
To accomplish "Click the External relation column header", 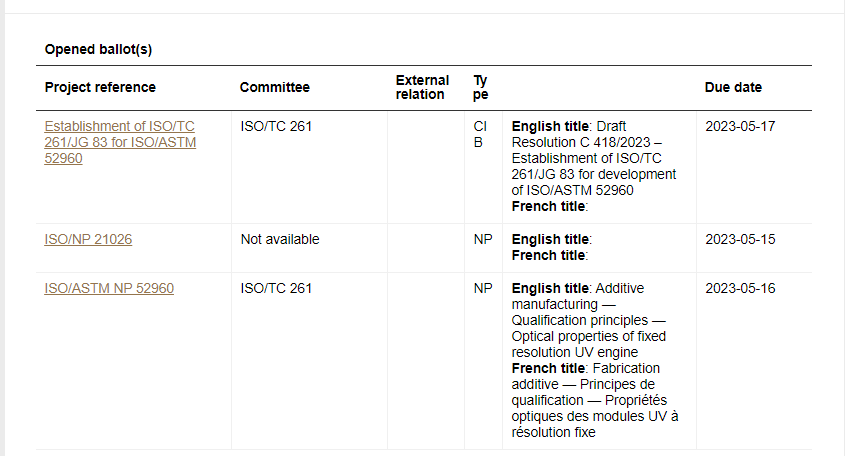I will point(422,87).
